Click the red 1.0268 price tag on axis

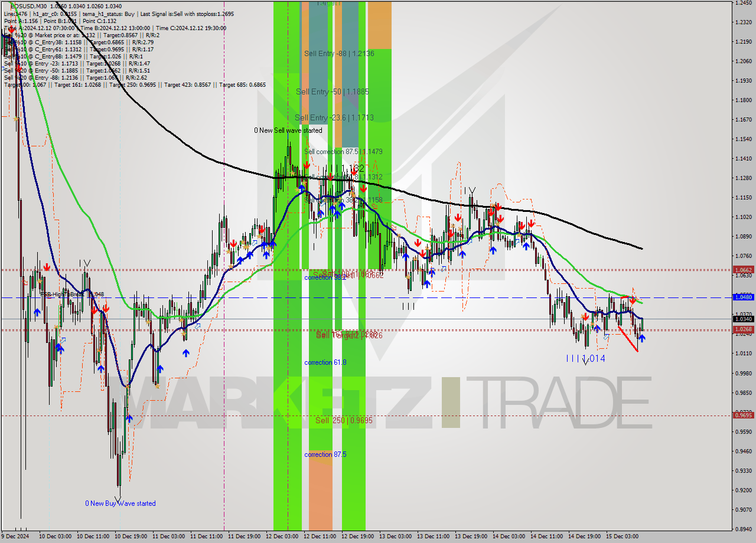[x=743, y=329]
